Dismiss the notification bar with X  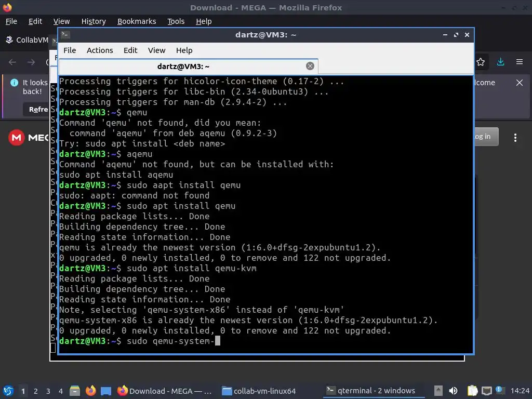(x=520, y=83)
